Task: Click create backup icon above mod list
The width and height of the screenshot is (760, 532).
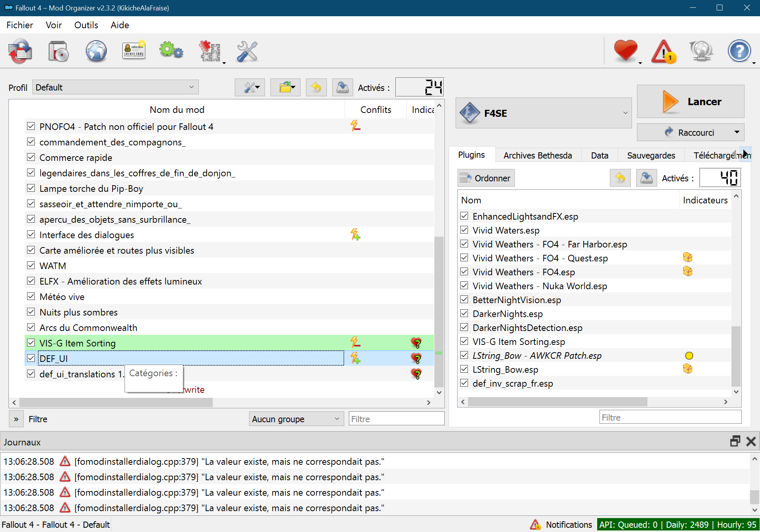Action: pos(342,87)
